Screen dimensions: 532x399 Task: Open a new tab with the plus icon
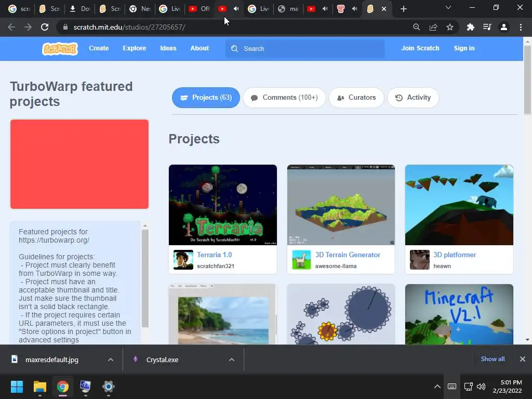click(403, 9)
